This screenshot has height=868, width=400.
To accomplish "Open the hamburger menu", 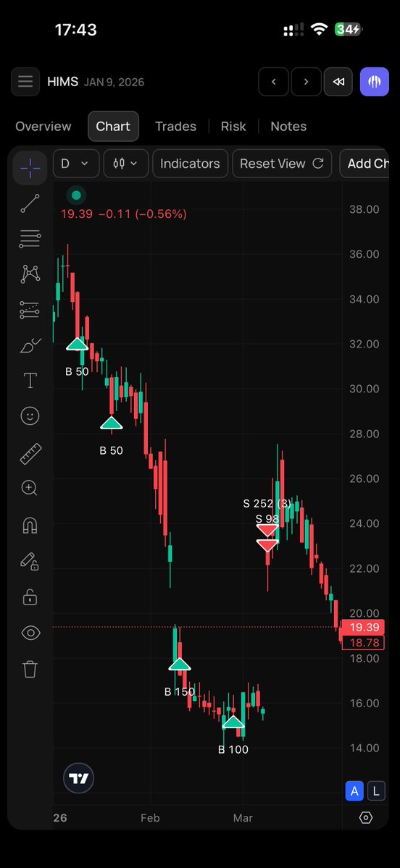I will point(25,82).
